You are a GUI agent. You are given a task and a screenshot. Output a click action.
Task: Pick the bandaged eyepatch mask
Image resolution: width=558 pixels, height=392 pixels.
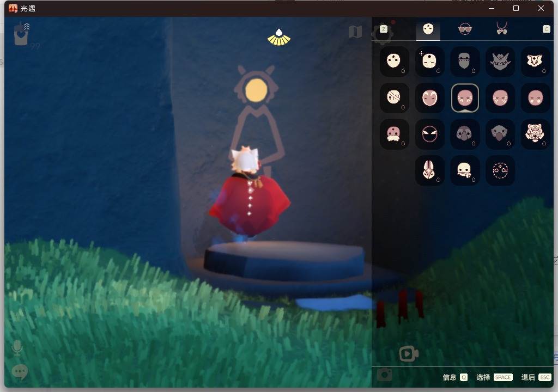(x=393, y=98)
